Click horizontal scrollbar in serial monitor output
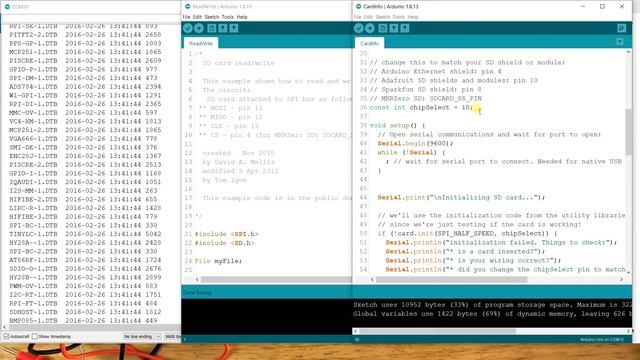This screenshot has width=640, height=360. [94, 327]
